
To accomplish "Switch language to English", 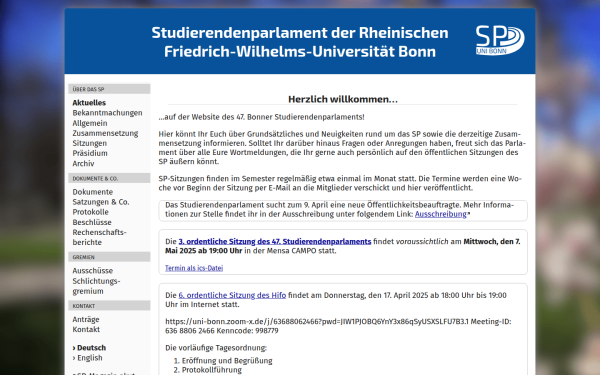I will 90,357.
